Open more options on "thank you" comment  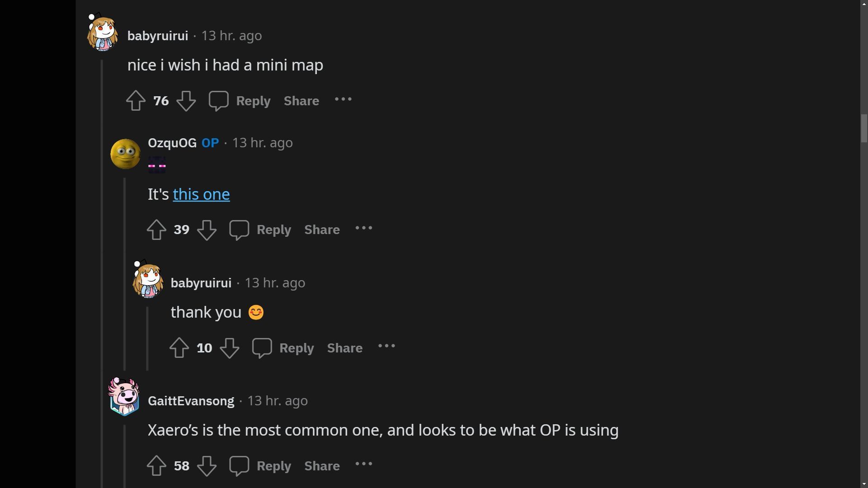coord(387,346)
